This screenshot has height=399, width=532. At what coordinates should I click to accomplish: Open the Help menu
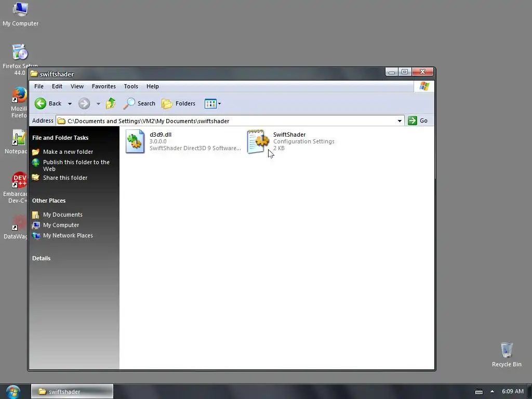pyautogui.click(x=153, y=86)
